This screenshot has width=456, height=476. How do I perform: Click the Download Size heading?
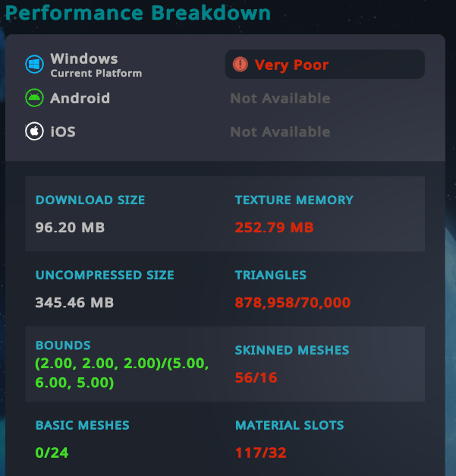(x=90, y=200)
